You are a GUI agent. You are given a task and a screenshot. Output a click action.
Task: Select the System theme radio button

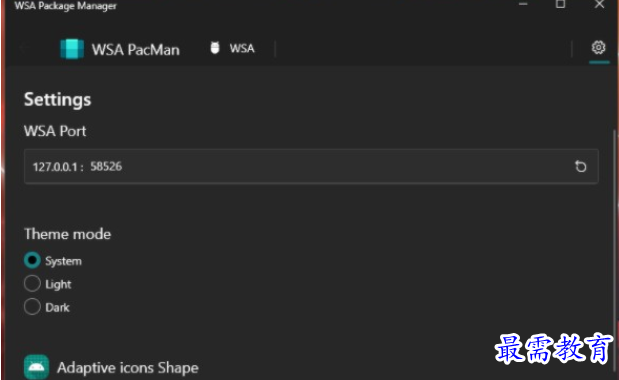pyautogui.click(x=32, y=260)
